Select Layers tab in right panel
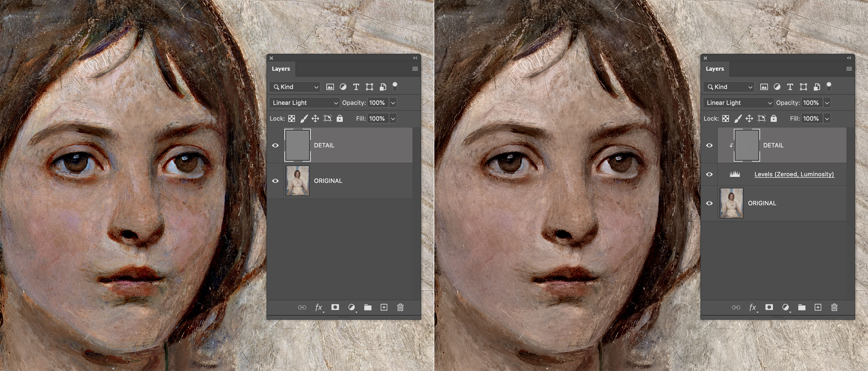The image size is (868, 371). [x=715, y=69]
